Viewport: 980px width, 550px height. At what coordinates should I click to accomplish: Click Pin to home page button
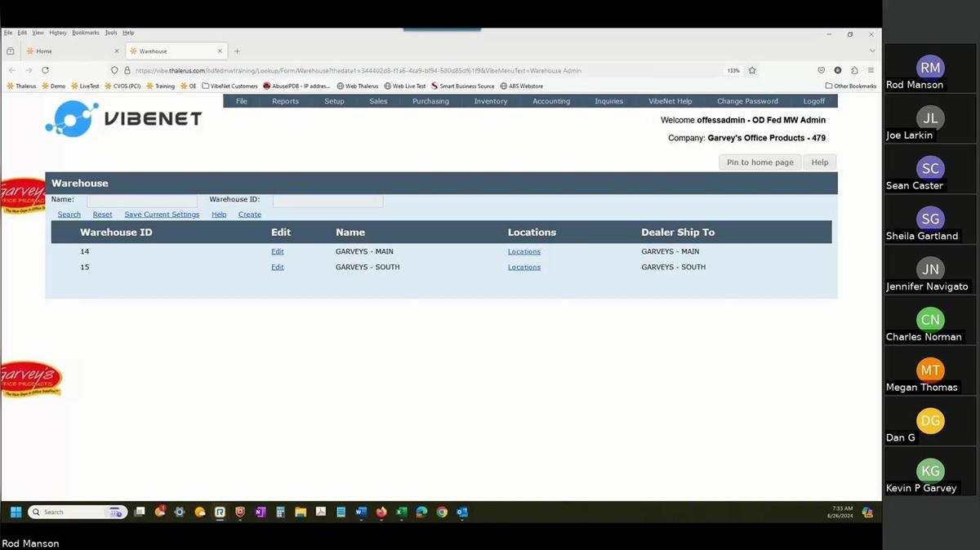point(759,162)
